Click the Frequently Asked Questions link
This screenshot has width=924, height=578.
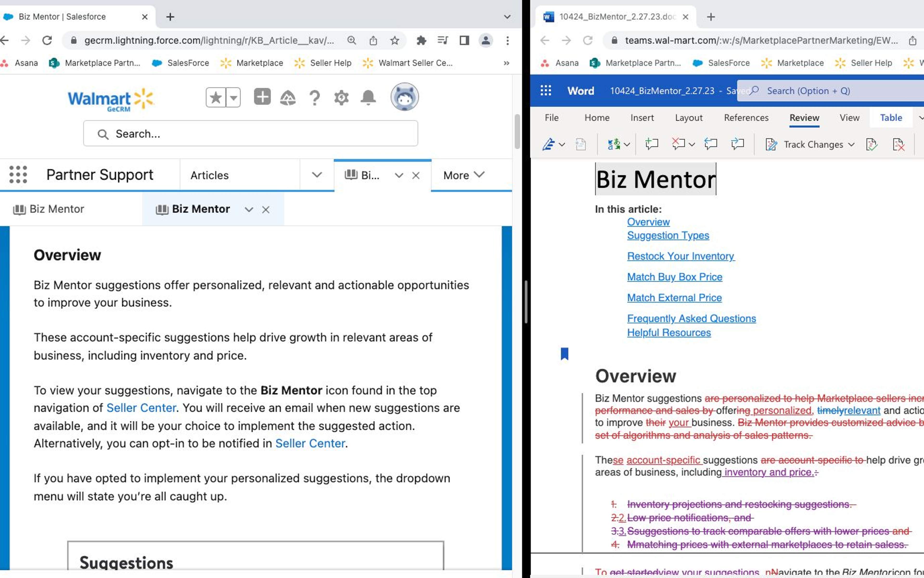click(692, 318)
